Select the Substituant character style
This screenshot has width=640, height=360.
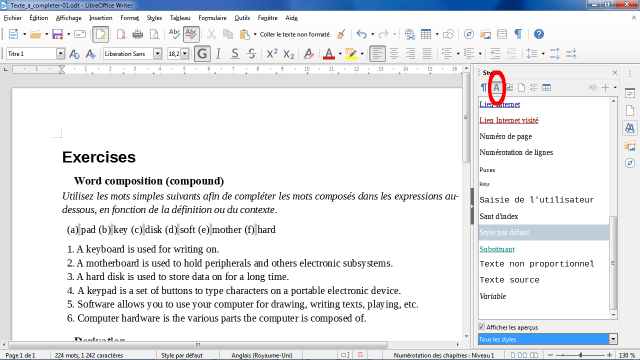(497, 249)
